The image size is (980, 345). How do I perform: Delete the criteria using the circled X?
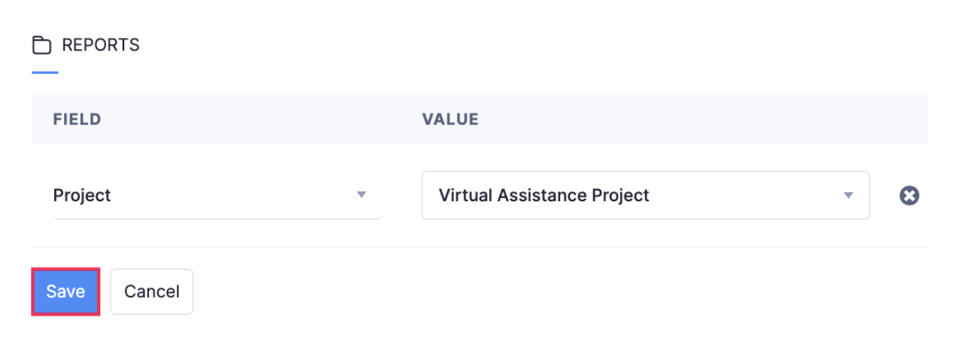(x=909, y=196)
